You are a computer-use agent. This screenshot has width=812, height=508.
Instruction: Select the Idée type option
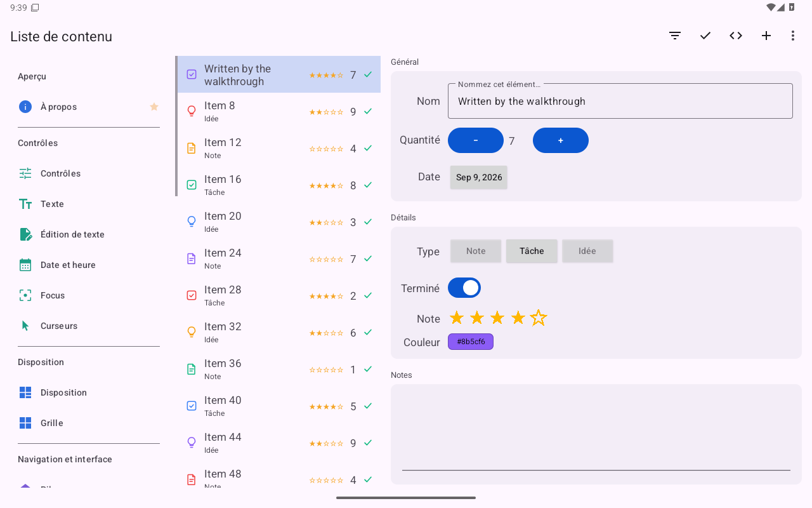pos(587,251)
